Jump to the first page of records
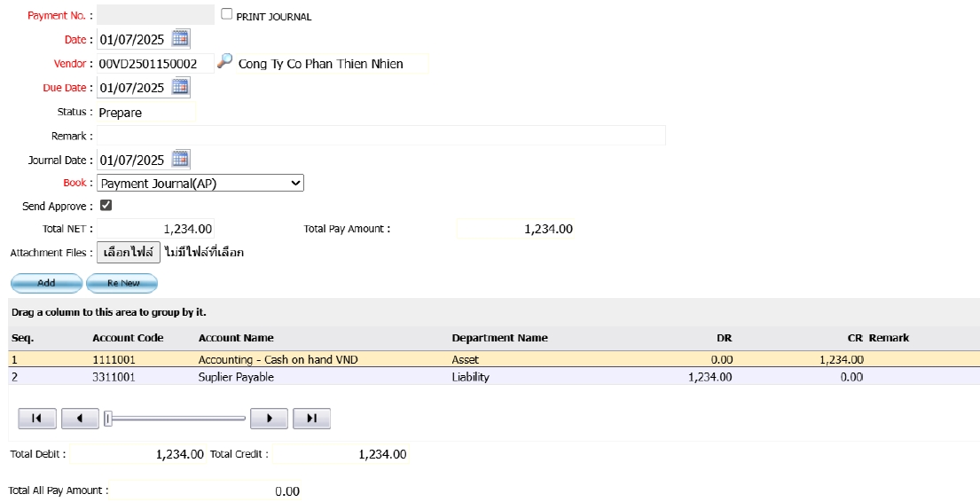 [36, 418]
